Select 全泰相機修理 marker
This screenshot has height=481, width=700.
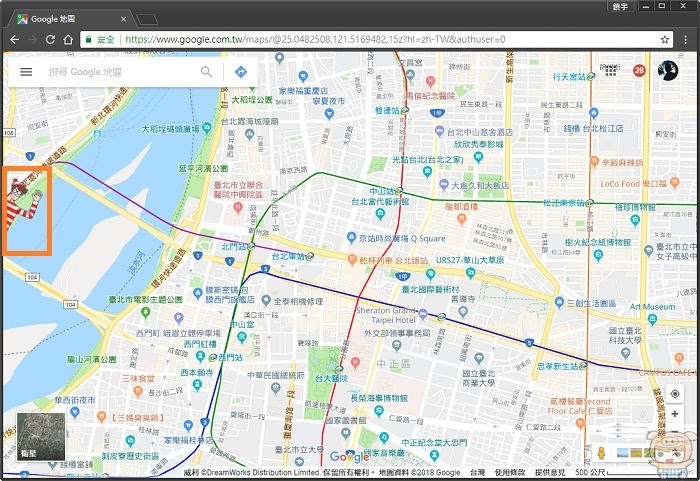266,300
